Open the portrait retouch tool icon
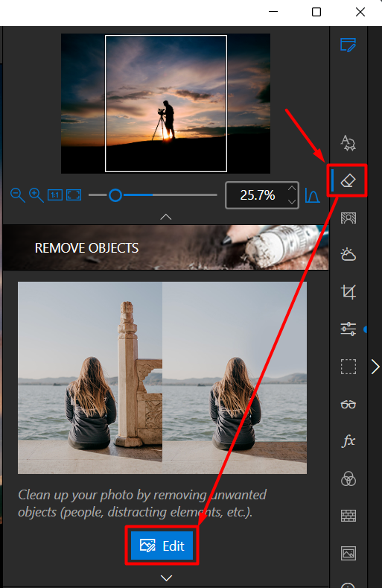Image resolution: width=382 pixels, height=588 pixels. pyautogui.click(x=348, y=218)
